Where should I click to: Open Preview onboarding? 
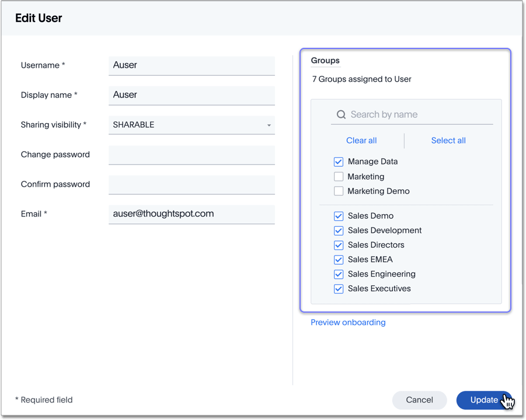click(x=348, y=322)
